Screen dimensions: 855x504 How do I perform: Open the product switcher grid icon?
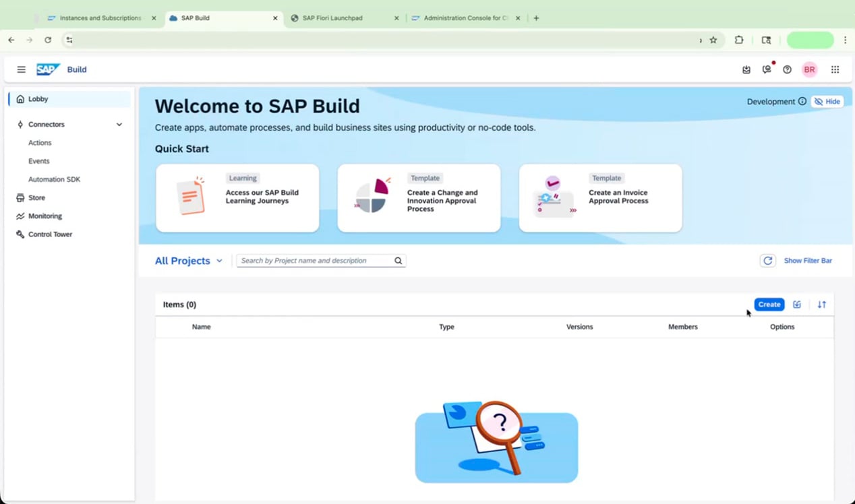point(835,69)
